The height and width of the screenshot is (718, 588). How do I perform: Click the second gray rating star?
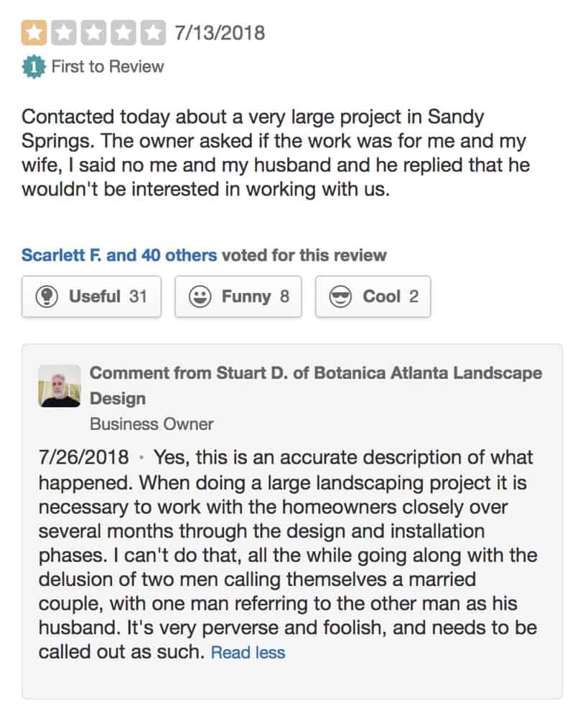[64, 33]
